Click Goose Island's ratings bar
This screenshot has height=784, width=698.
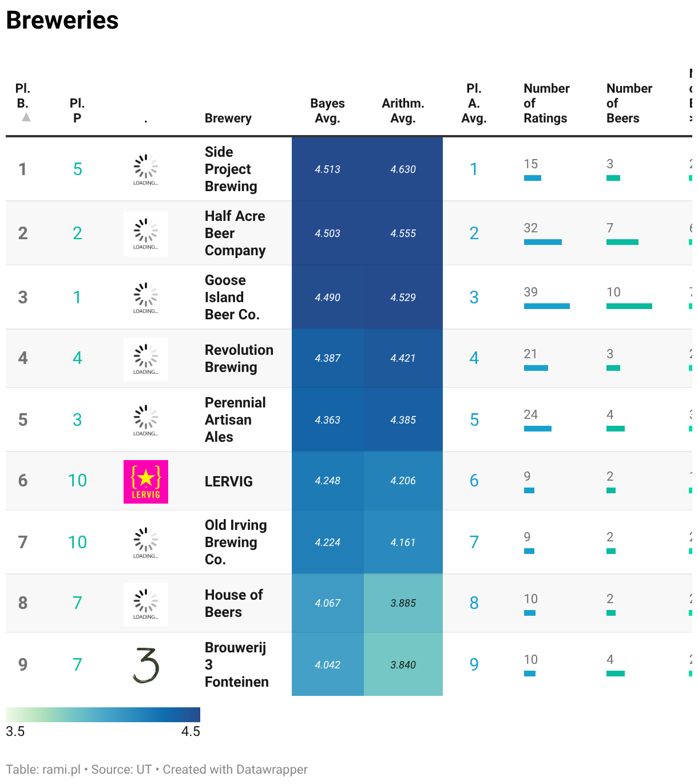546,306
